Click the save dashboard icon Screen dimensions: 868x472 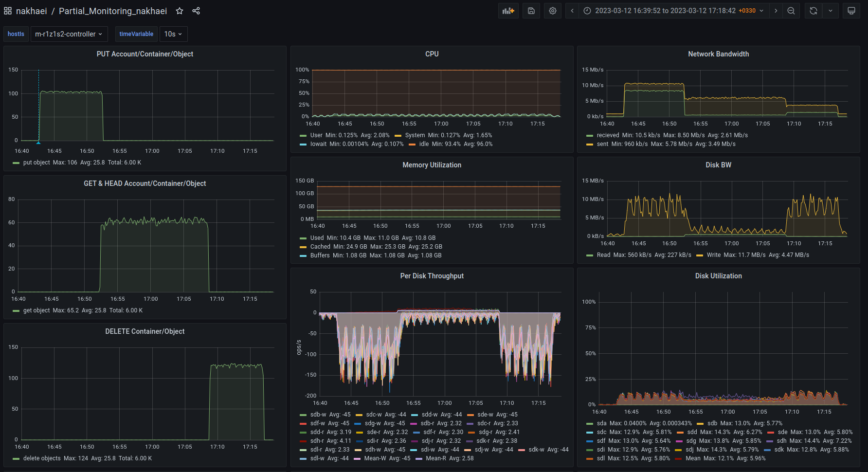point(531,11)
